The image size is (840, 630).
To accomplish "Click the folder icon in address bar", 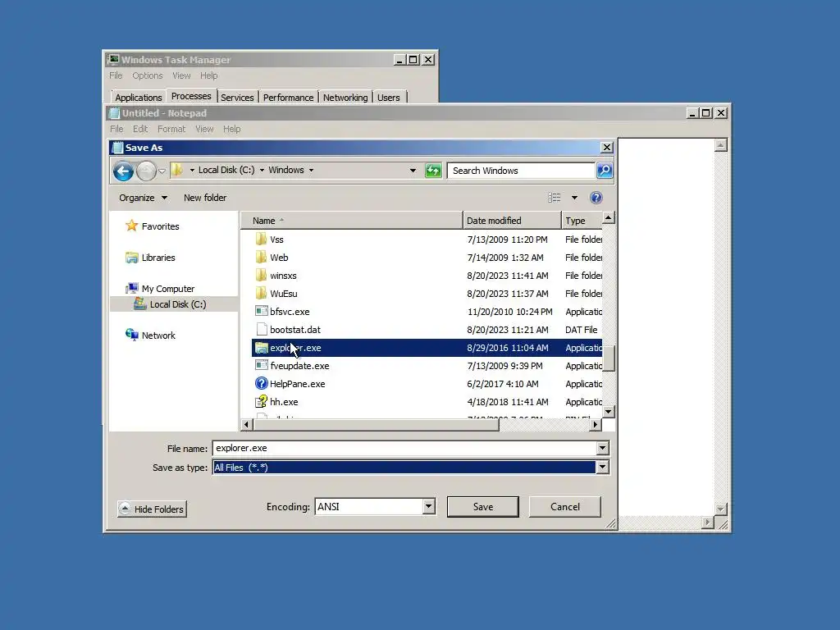I will click(177, 170).
